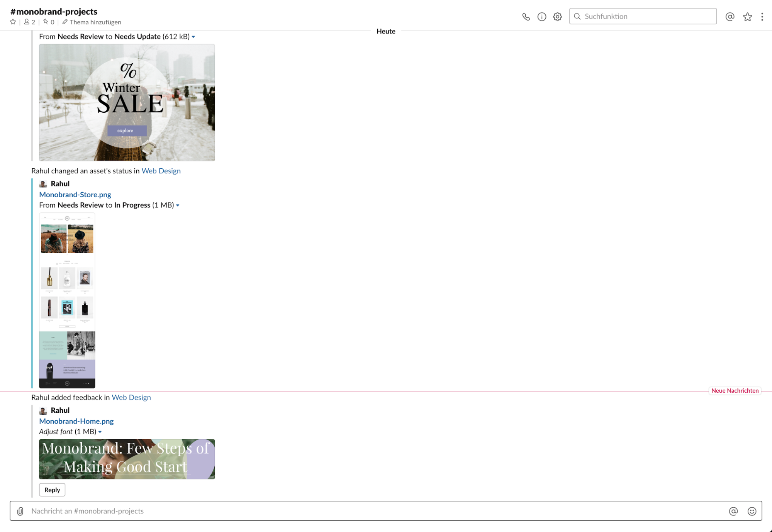Screen dimensions: 772x532
Task: Click the "Adjust font" feedback text
Action: 56,432
